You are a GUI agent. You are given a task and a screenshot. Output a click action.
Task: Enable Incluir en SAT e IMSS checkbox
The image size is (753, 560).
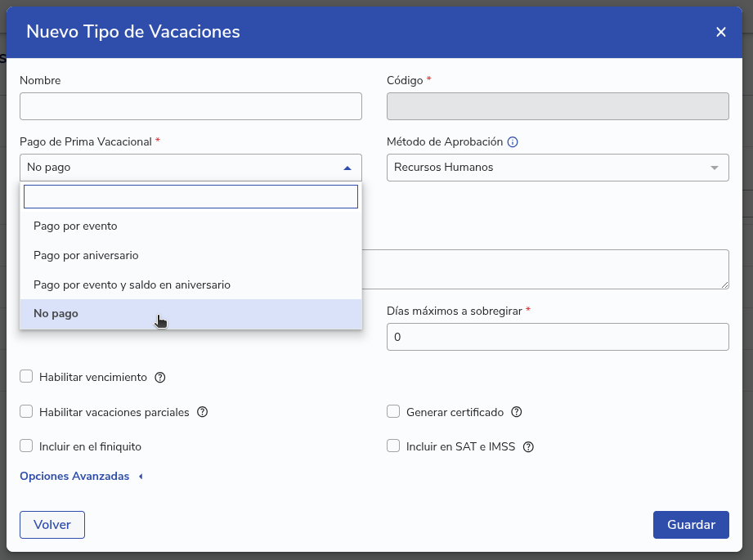[x=393, y=446]
